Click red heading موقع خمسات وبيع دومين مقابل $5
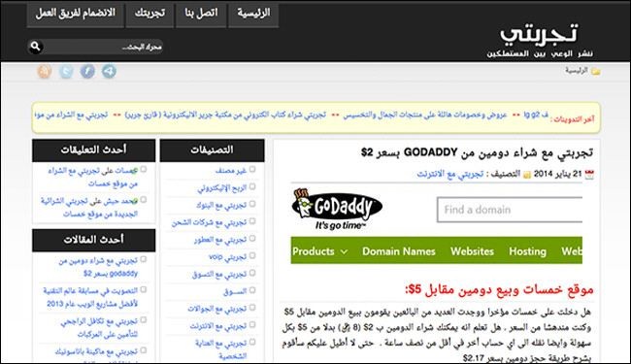Screen dimensions: 631x364 click(499, 289)
